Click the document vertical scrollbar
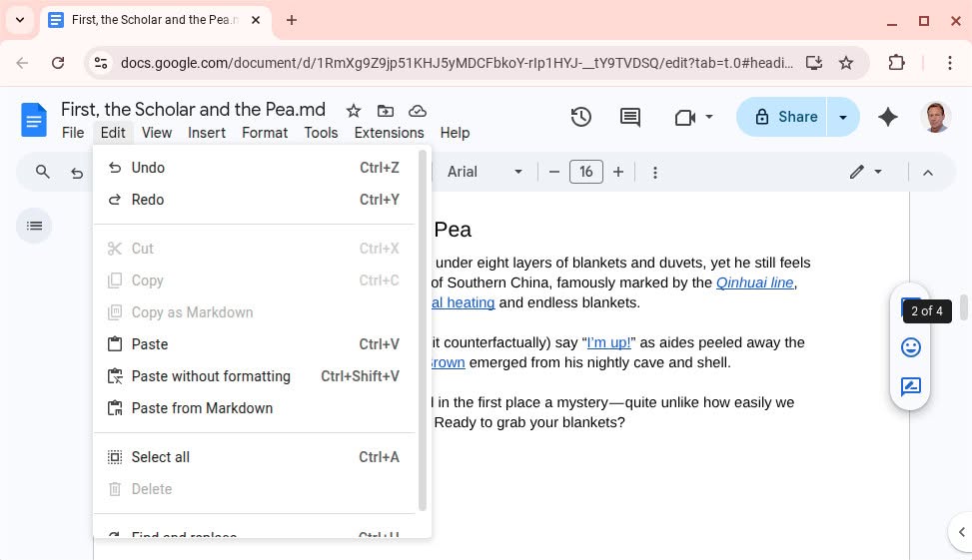Viewport: 972px width, 560px height. click(x=964, y=307)
